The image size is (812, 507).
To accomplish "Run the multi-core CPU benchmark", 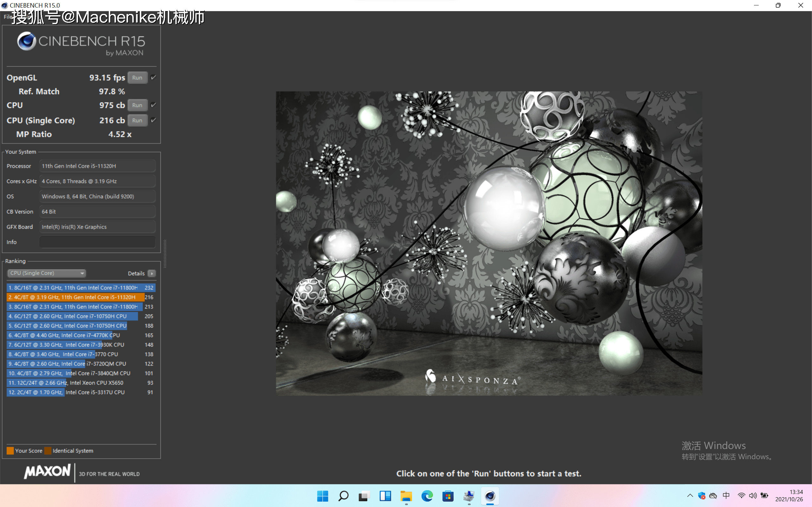I will point(137,105).
